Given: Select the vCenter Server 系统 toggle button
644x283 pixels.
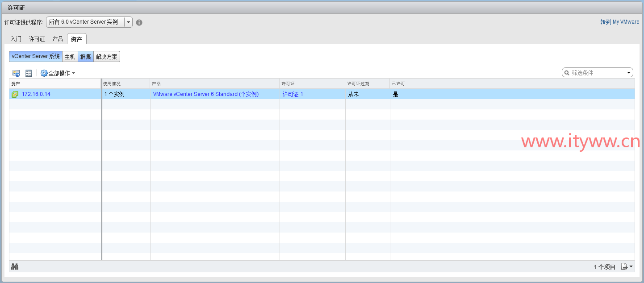Looking at the screenshot, I should pyautogui.click(x=36, y=57).
